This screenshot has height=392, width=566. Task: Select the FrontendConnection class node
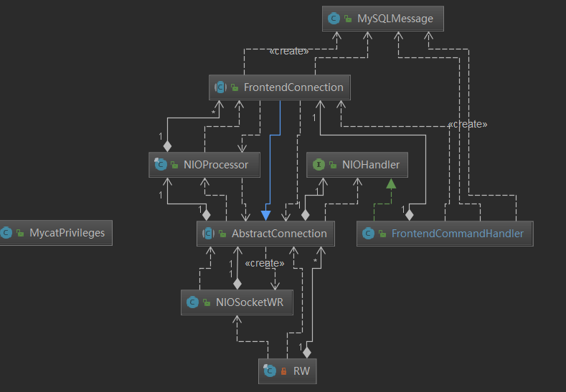pyautogui.click(x=279, y=87)
